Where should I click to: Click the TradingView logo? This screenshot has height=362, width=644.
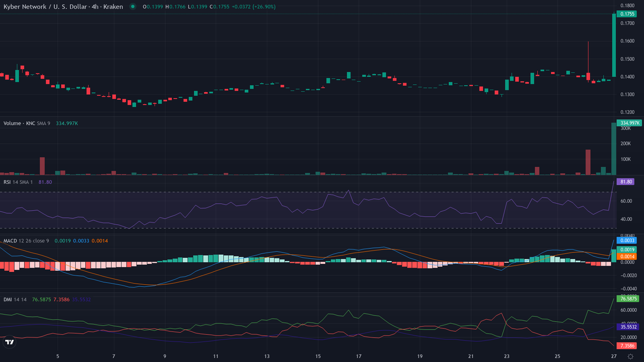point(9,342)
